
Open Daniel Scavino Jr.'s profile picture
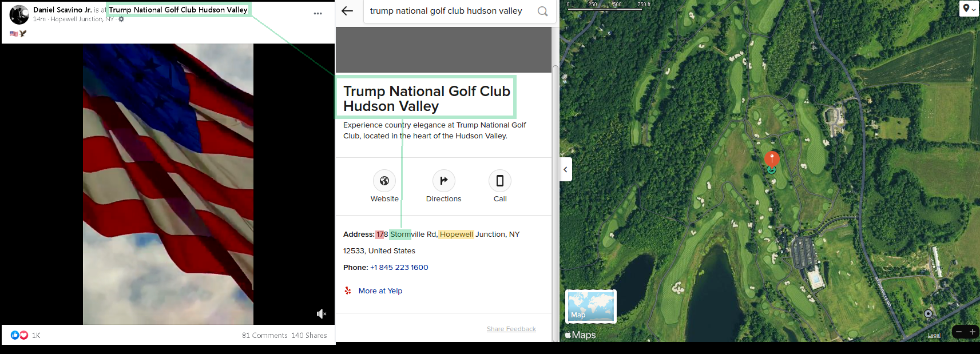click(x=19, y=14)
